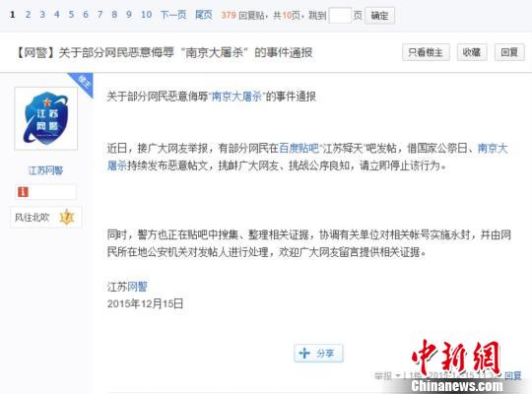Click the 回复 button in the title bar
This screenshot has width=532, height=394.
[x=509, y=52]
